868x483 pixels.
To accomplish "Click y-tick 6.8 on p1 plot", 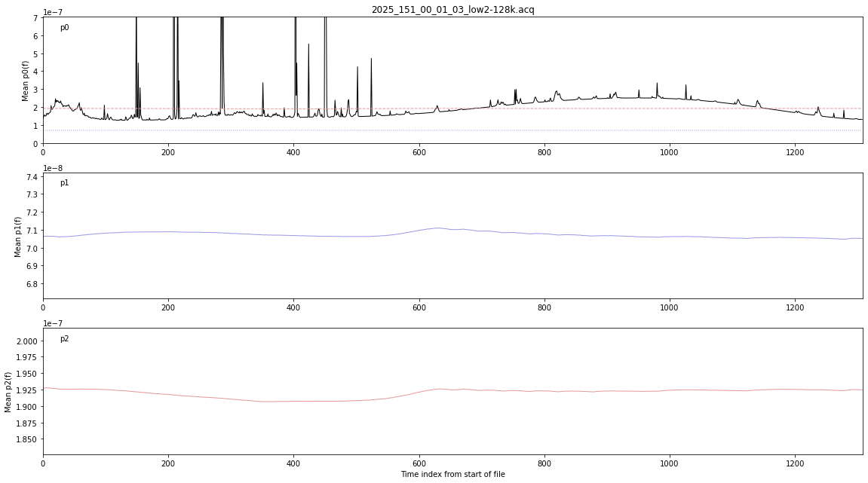I will click(x=32, y=284).
